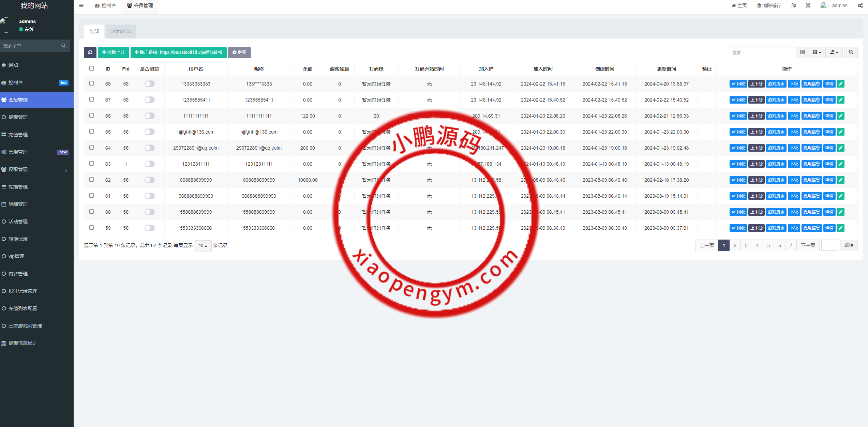Viewport: 868px width, 427px height.
Task: Toggle the ban switch for user 66
Action: [149, 116]
